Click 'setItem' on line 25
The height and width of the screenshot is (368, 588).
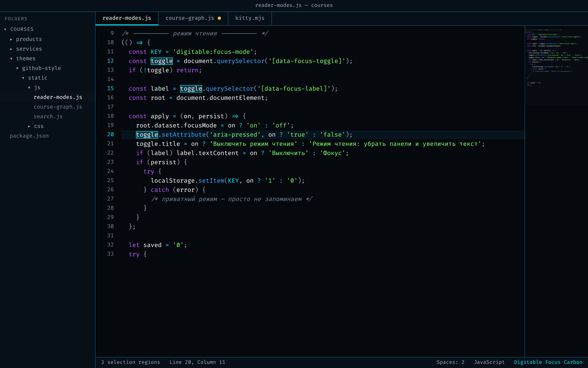click(211, 181)
